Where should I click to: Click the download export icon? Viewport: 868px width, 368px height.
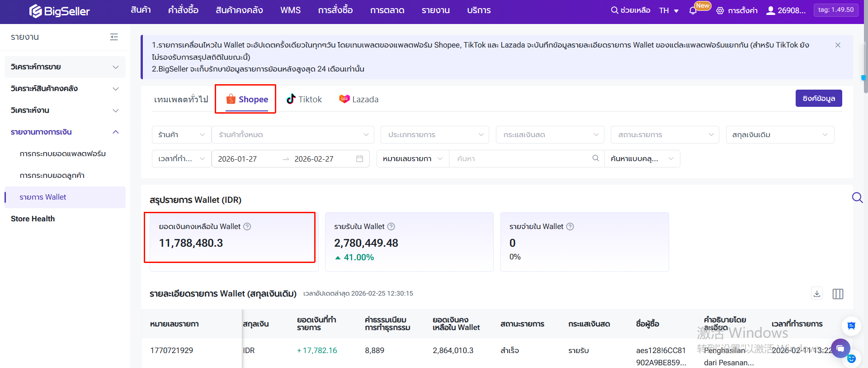click(x=817, y=294)
